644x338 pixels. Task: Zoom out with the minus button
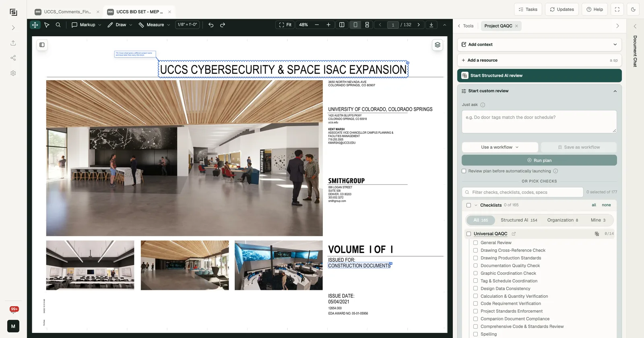[x=317, y=25]
